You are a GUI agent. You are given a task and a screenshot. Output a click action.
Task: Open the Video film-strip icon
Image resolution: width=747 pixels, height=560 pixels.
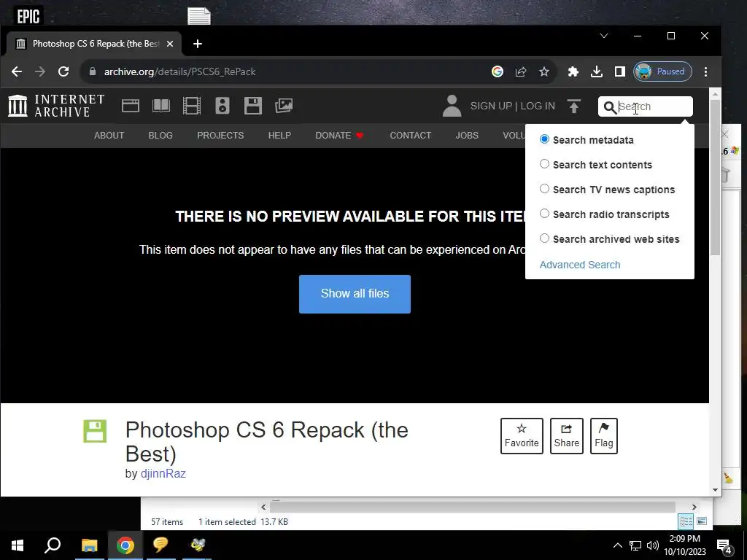click(192, 106)
